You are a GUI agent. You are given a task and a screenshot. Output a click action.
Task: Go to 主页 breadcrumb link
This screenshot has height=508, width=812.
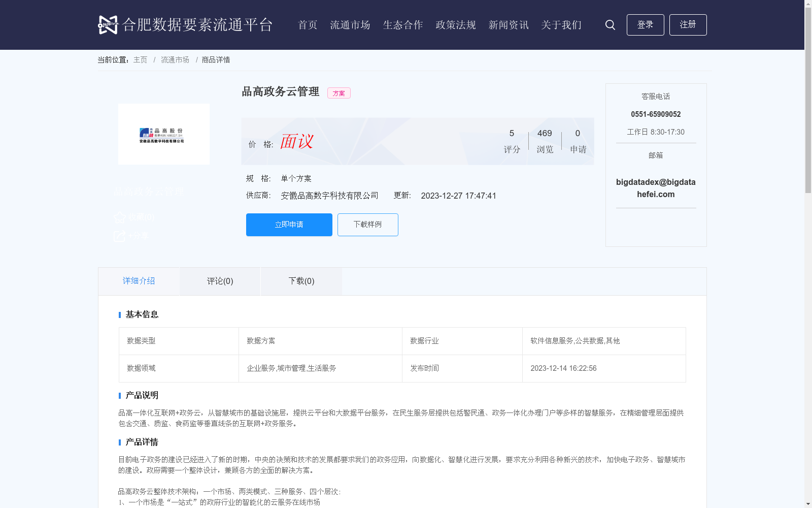click(x=140, y=60)
